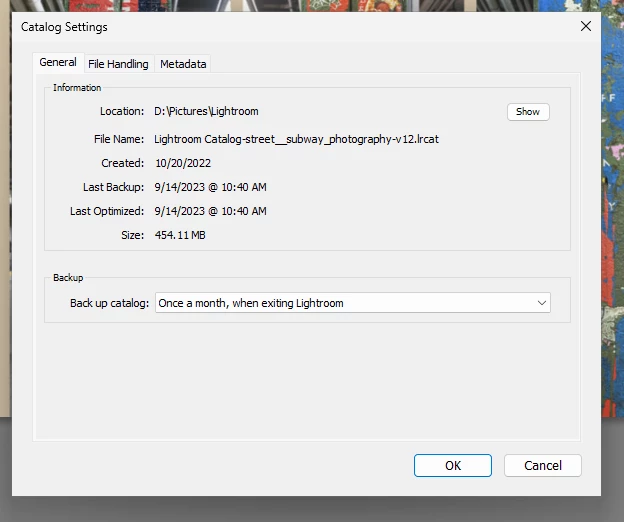Click the Show button for catalog location

528,112
